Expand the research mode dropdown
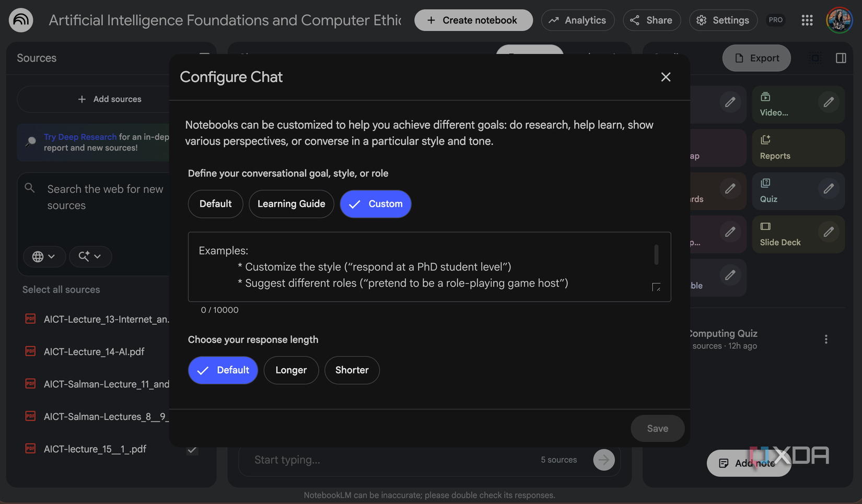Viewport: 862px width, 504px height. [x=90, y=256]
